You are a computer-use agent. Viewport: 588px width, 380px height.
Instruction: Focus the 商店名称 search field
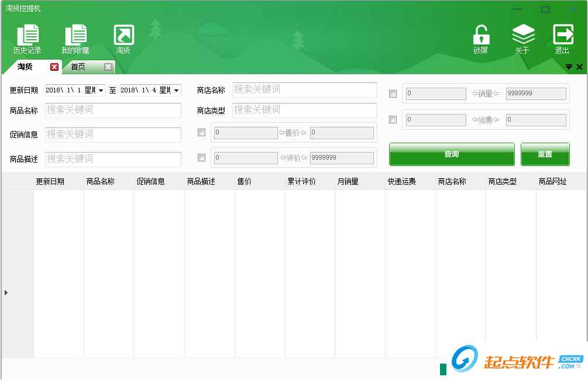(304, 89)
